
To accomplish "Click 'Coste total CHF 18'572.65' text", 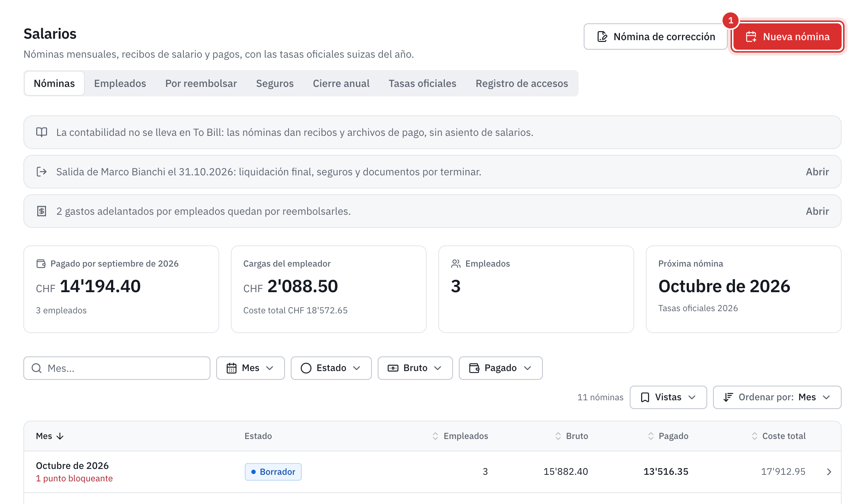I will pos(296,310).
